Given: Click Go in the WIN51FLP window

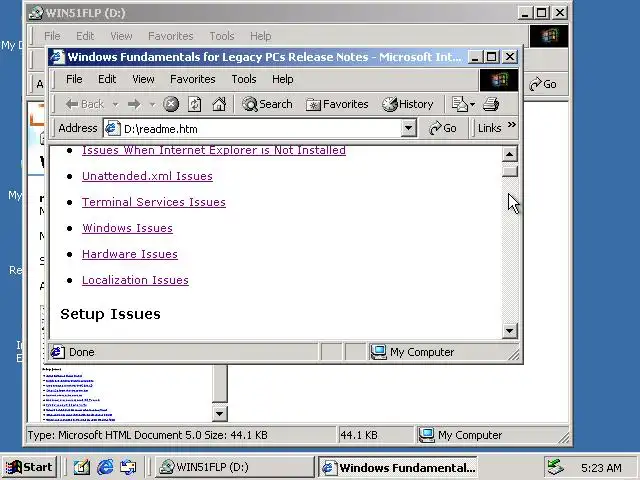Looking at the screenshot, I should (543, 84).
